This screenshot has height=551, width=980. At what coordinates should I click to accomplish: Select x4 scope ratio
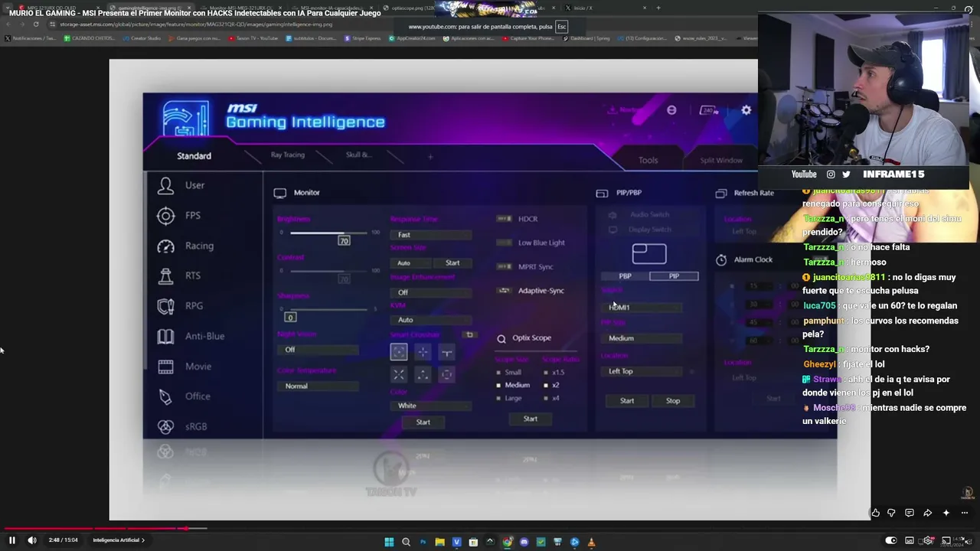(x=552, y=398)
